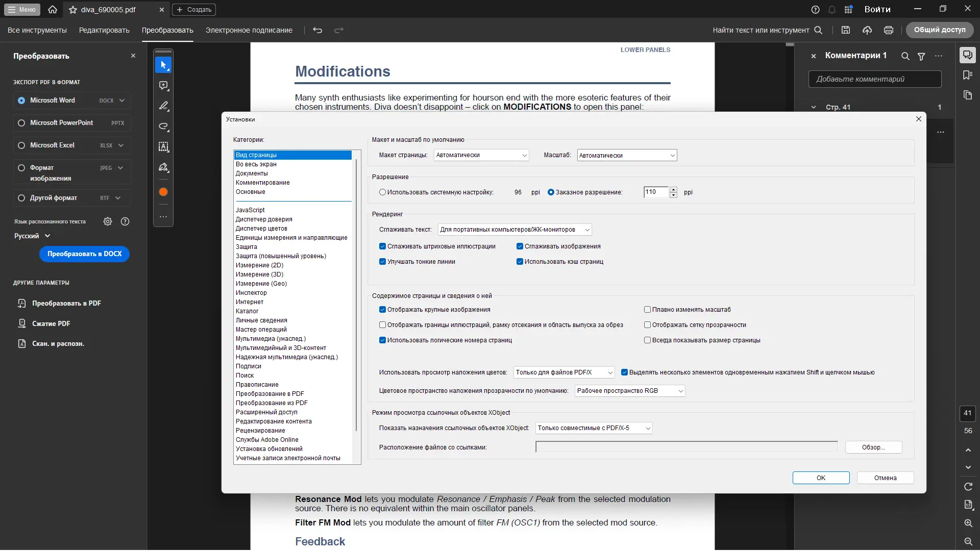Open the bookmarks panel on the right rail

(x=968, y=75)
